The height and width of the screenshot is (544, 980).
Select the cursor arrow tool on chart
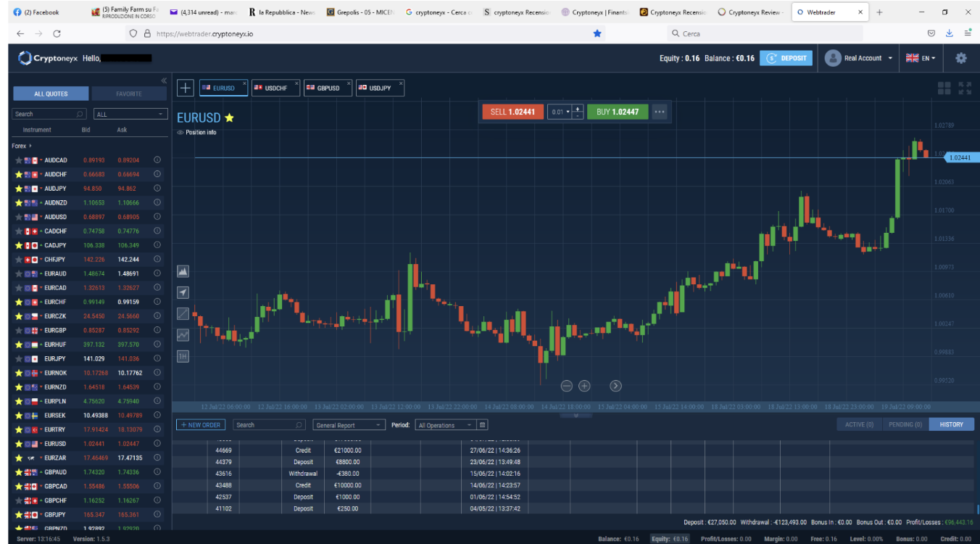tap(183, 292)
